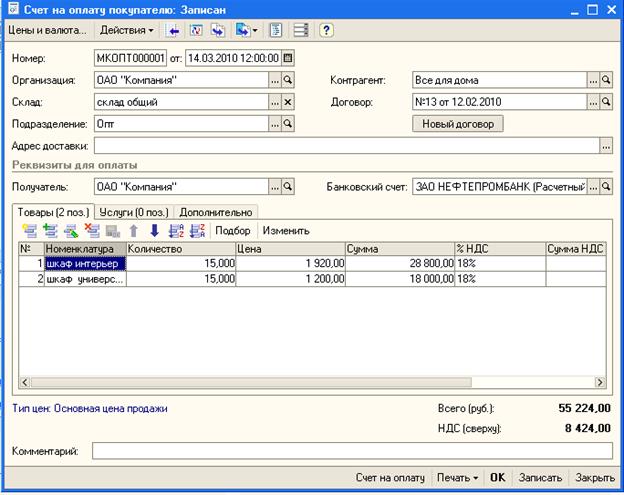Open the Действия dropdown menu
This screenshot has width=624, height=495.
coord(126,30)
